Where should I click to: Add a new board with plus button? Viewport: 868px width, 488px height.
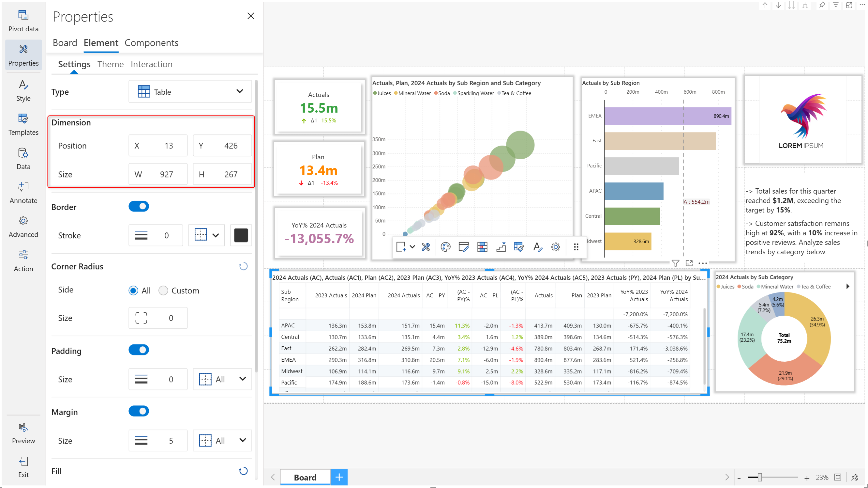tap(339, 477)
